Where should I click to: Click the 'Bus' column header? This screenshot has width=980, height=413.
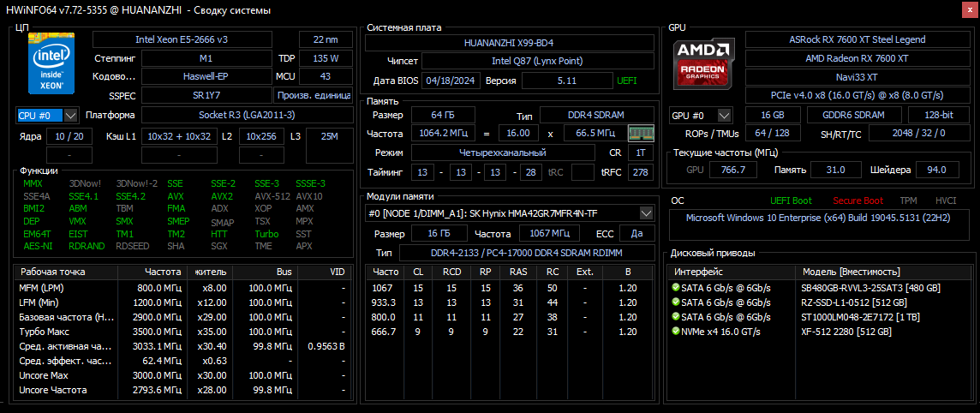click(x=264, y=272)
